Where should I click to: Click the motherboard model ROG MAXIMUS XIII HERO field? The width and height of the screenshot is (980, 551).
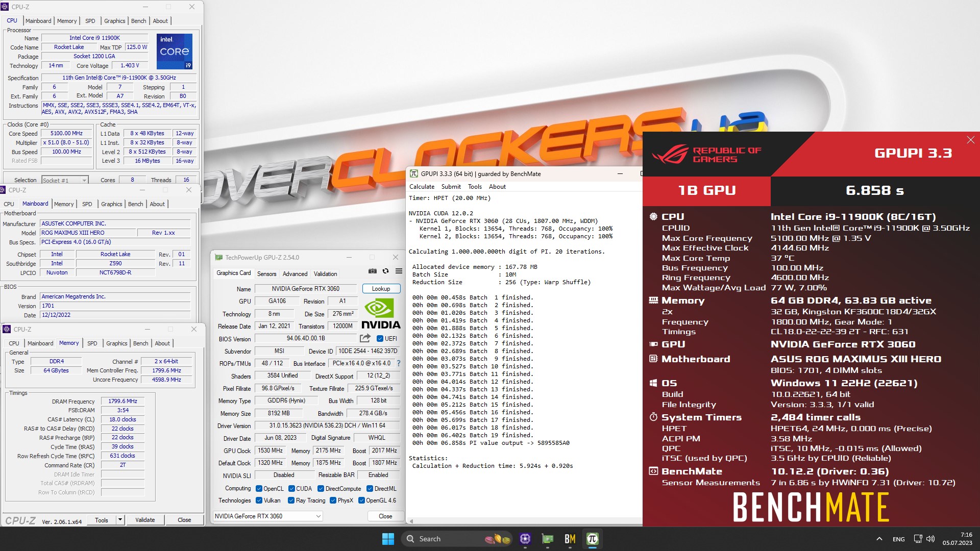tap(88, 233)
